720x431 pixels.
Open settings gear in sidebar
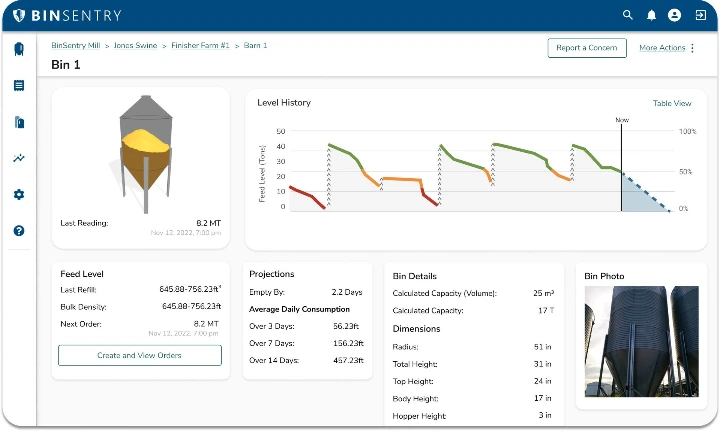point(18,194)
